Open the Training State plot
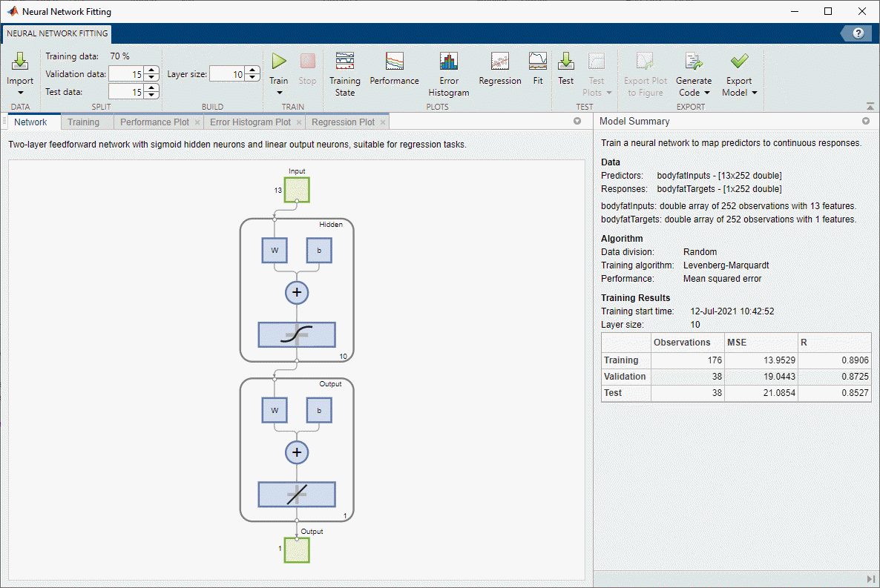 pyautogui.click(x=345, y=62)
